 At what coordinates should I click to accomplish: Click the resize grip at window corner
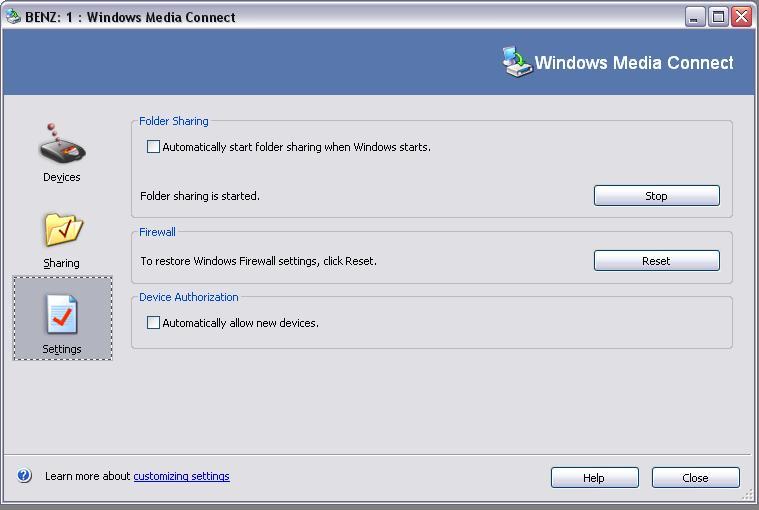click(x=747, y=495)
